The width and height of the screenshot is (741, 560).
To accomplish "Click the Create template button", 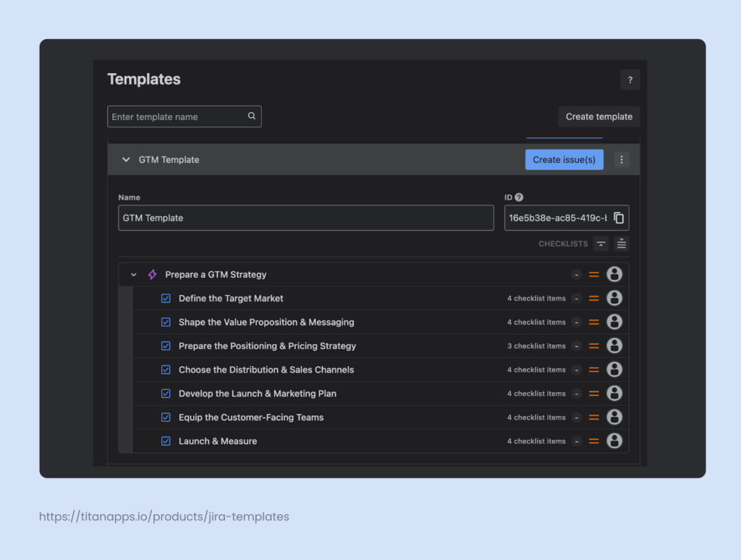I will point(598,116).
